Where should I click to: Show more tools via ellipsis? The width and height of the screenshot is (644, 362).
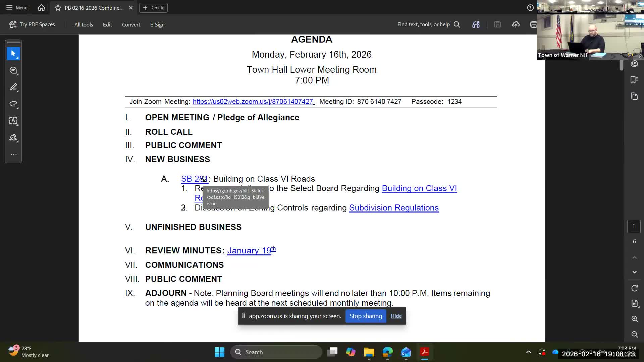pos(13,154)
